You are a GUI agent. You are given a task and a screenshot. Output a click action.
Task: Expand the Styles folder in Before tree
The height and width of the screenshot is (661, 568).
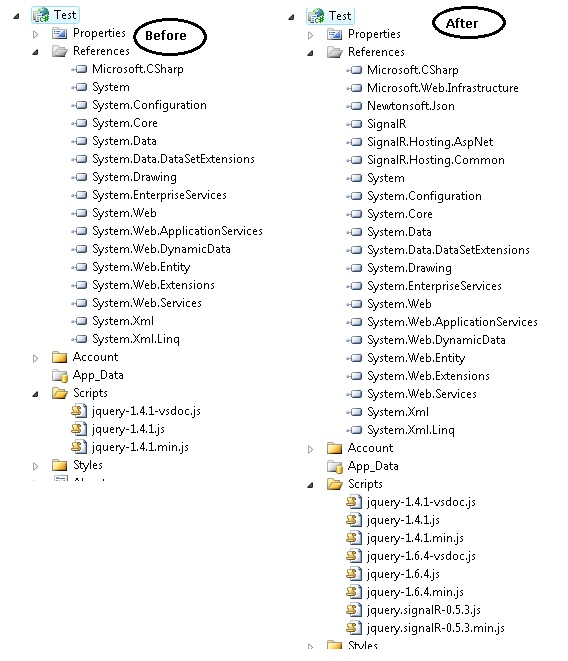(x=35, y=466)
